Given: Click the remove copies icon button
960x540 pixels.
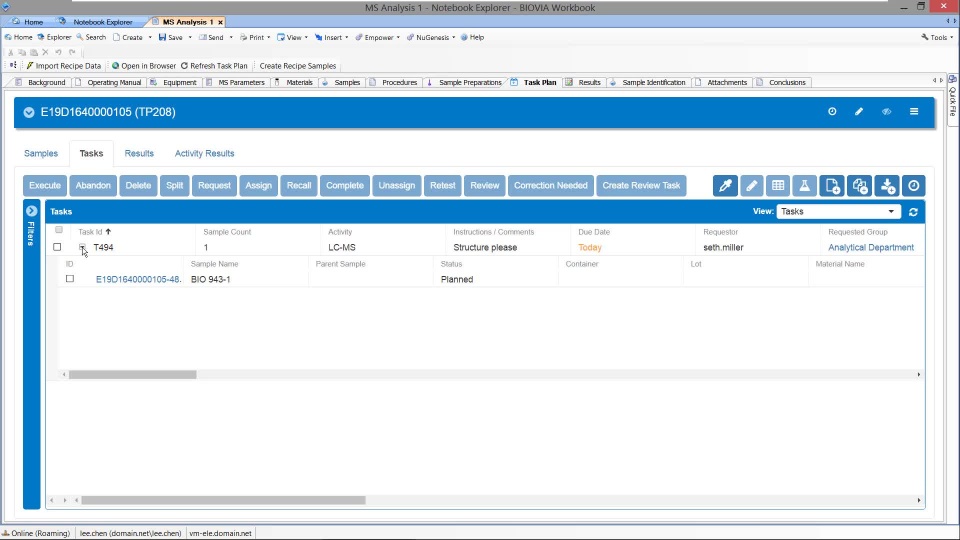Looking at the screenshot, I should (860, 186).
